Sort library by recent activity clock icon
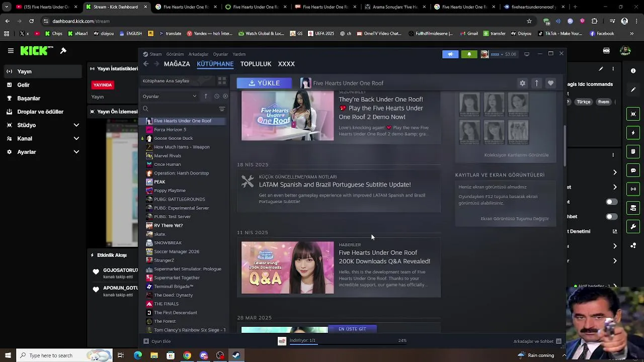The width and height of the screenshot is (644, 362). click(x=217, y=96)
